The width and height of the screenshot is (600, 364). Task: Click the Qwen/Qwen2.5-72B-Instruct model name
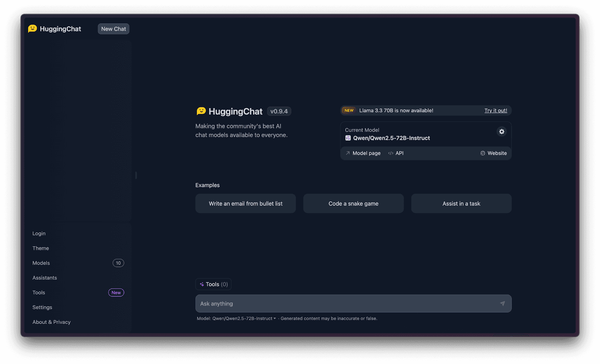point(391,138)
